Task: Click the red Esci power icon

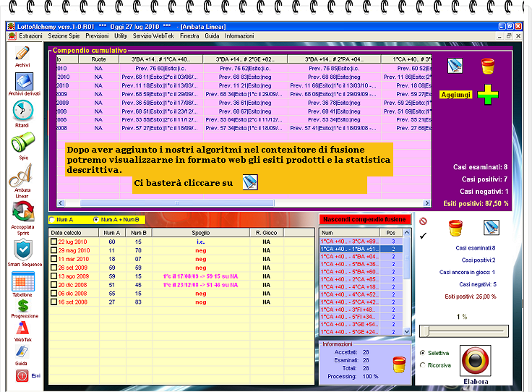Action: point(22,375)
